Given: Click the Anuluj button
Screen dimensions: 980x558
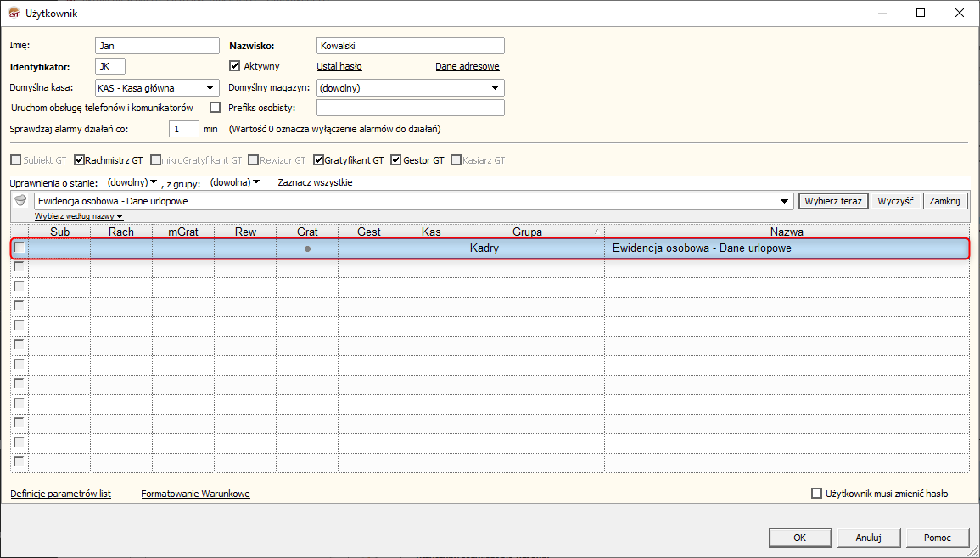Looking at the screenshot, I should tap(868, 538).
